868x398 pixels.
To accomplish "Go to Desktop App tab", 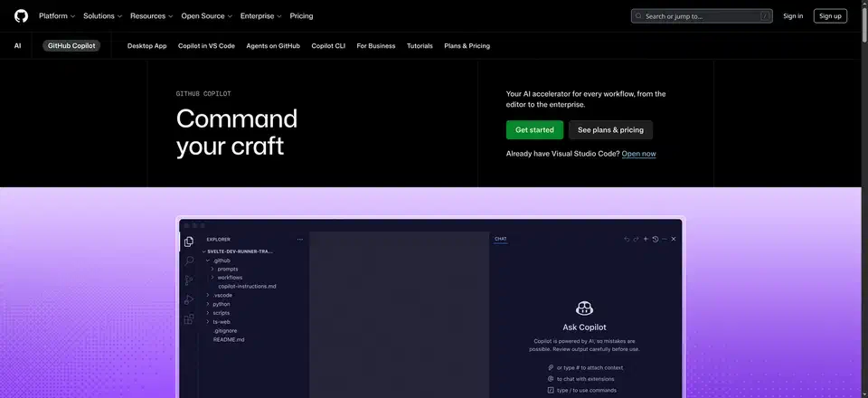I will click(x=146, y=46).
